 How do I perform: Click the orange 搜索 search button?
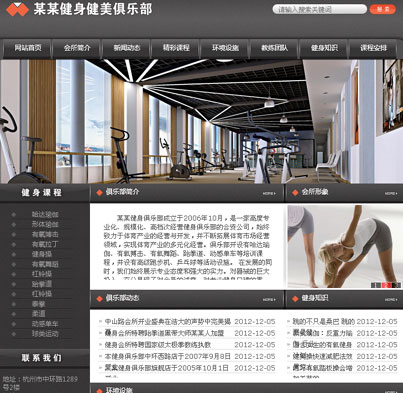click(383, 9)
